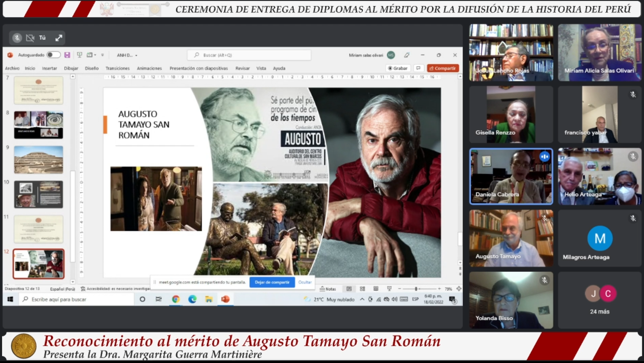
Task: Toggle the Notas pane in status bar
Action: pyautogui.click(x=328, y=289)
